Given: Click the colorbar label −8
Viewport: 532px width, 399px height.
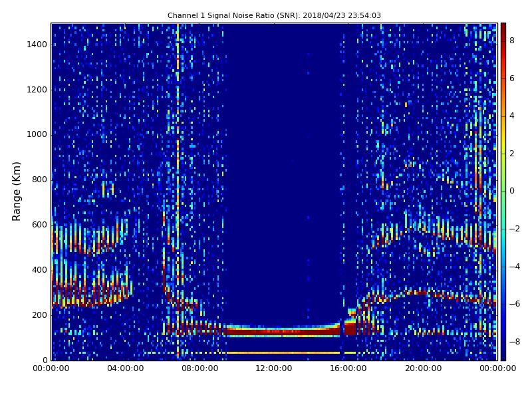Looking at the screenshot, I should 515,342.
